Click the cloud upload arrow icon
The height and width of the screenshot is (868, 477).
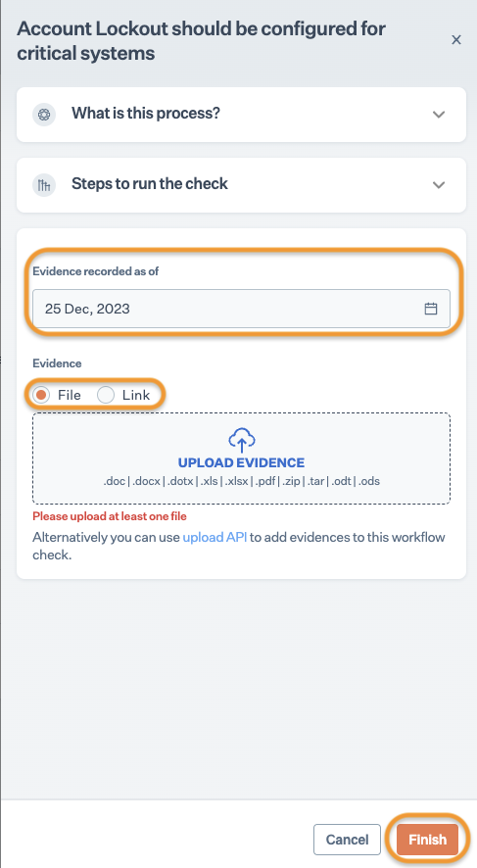241,440
